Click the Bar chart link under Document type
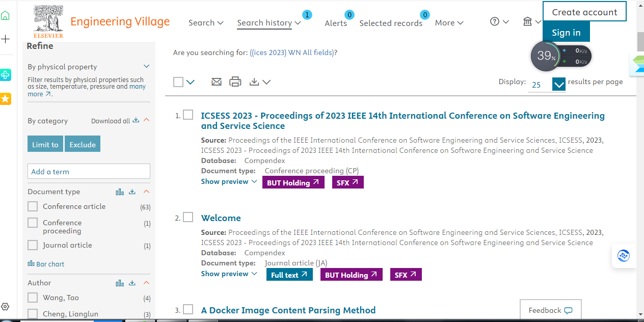Viewport: 644px width, 322px height. [x=46, y=264]
